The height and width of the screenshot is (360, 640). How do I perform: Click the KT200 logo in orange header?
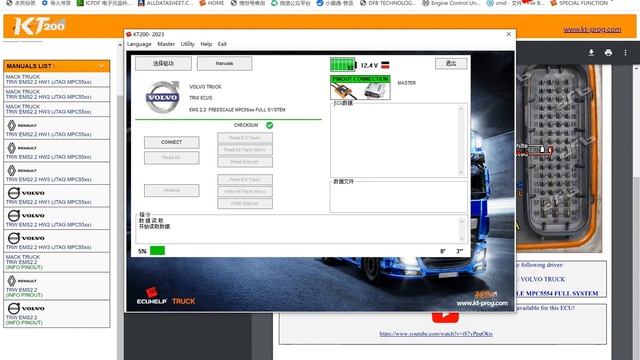39,27
